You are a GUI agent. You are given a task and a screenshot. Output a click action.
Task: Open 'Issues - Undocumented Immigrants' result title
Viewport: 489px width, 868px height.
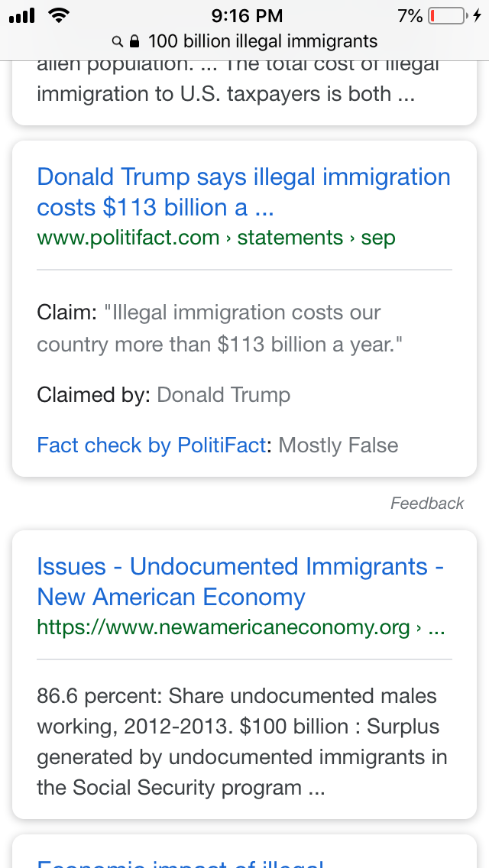tap(241, 581)
